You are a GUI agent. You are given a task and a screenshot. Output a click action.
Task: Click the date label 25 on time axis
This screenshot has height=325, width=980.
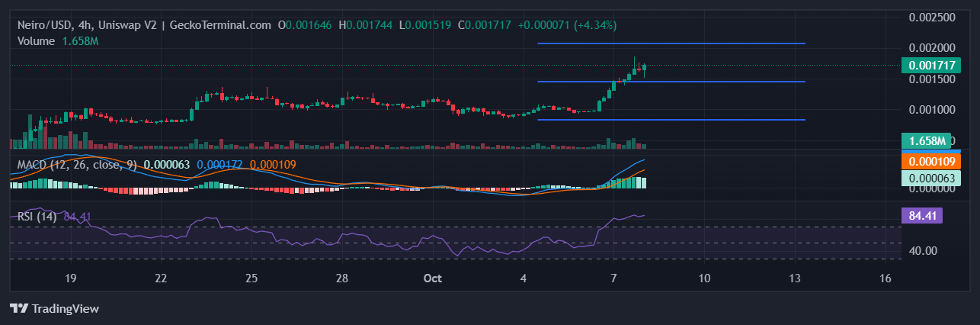[x=252, y=278]
